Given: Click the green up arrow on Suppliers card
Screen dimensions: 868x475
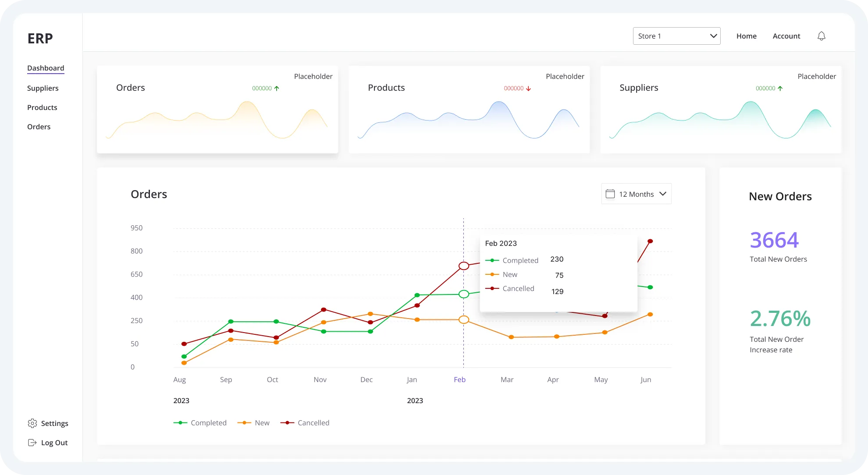Looking at the screenshot, I should (780, 88).
